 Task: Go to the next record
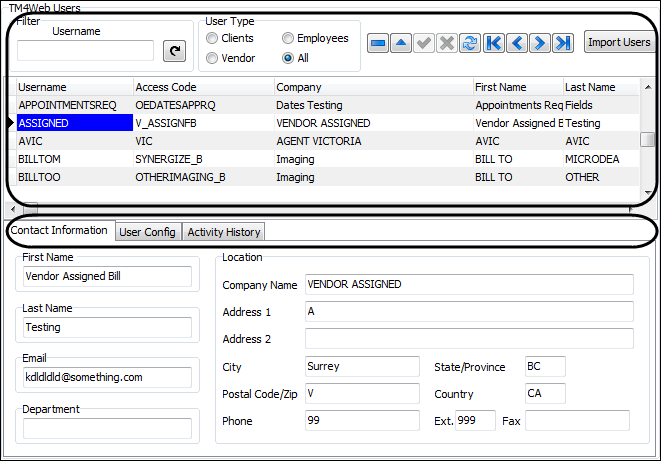(539, 44)
